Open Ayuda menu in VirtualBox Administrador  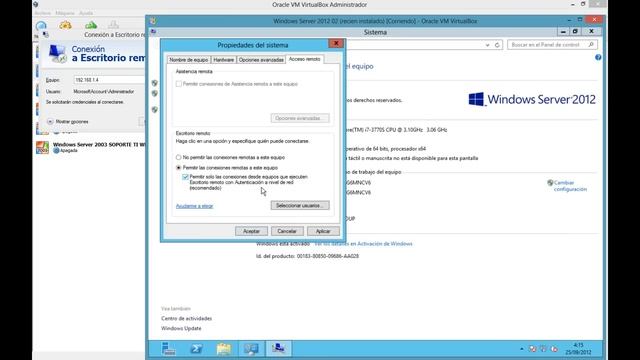(x=86, y=13)
